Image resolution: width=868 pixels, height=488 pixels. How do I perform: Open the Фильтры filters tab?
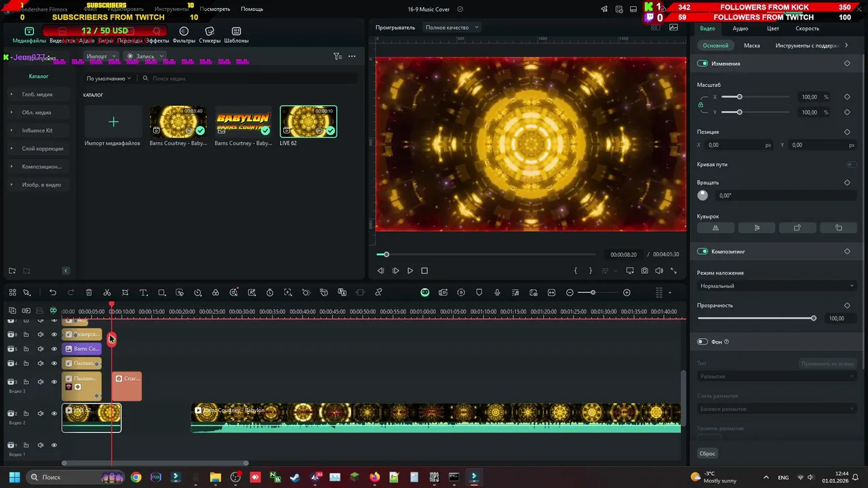pos(184,35)
